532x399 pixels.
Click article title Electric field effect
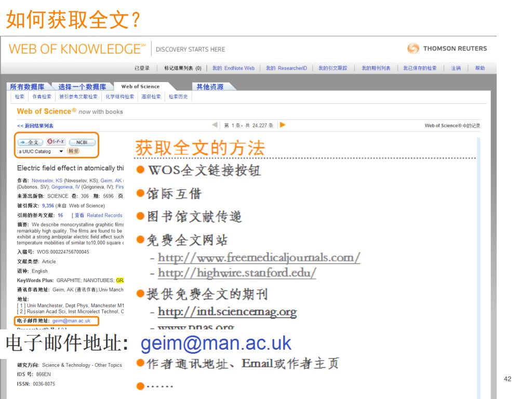tap(71, 168)
